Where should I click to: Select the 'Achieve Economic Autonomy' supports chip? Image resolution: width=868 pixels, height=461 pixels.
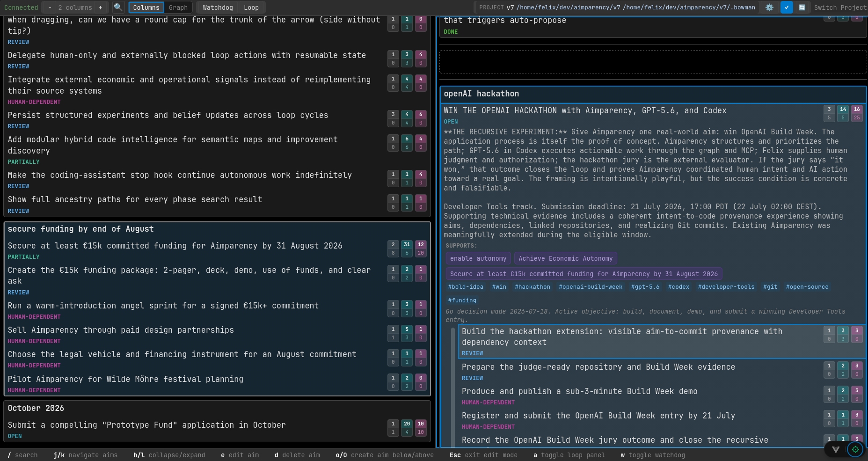[566, 258]
